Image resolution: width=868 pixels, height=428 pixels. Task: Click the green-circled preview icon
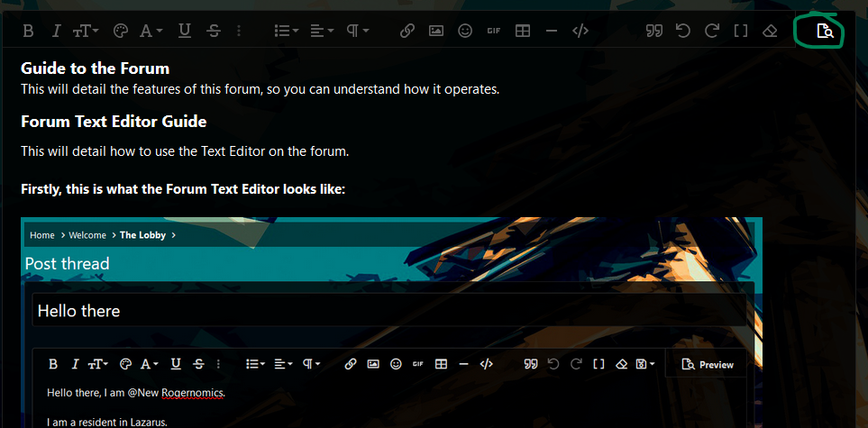(824, 32)
